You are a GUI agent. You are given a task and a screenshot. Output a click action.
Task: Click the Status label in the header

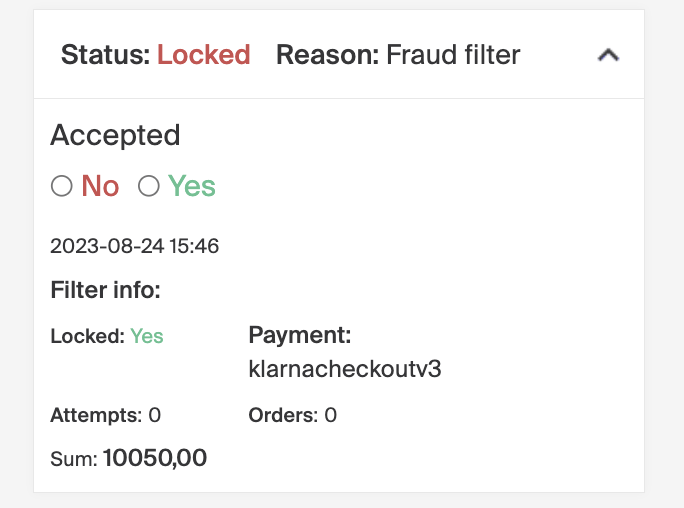106,54
